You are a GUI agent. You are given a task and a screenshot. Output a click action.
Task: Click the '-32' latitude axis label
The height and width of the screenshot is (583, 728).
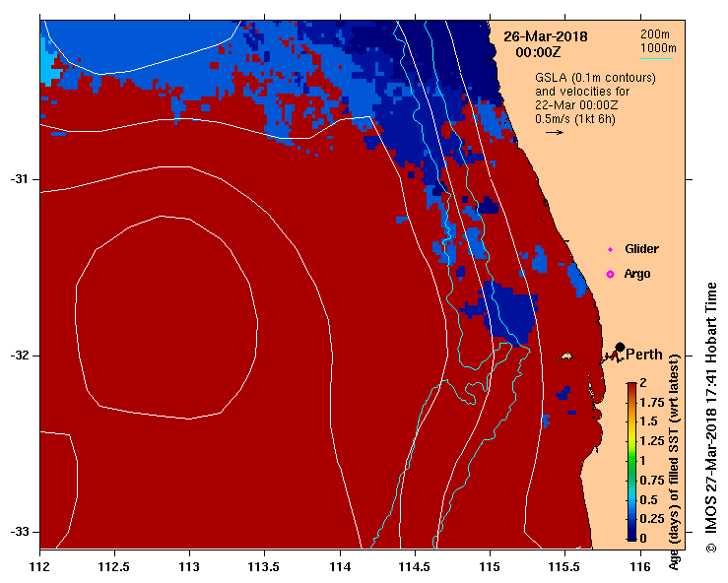19,356
